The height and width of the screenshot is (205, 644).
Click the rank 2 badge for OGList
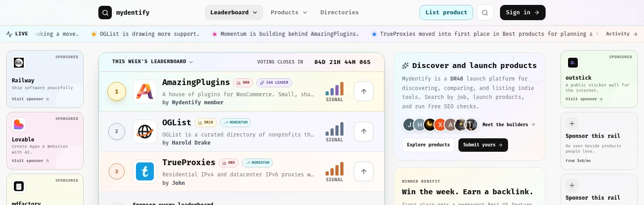[117, 132]
